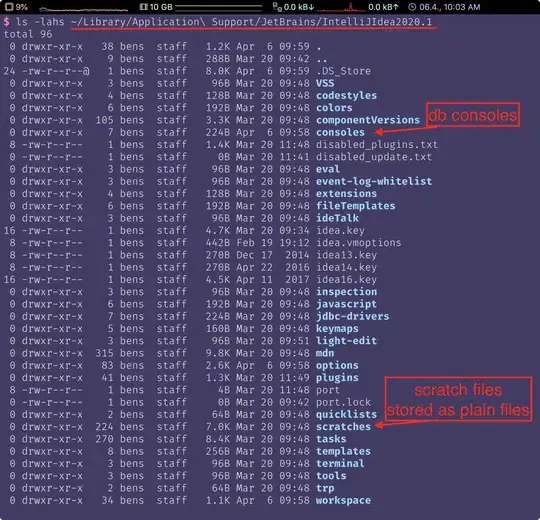Click the keymaps directory name

click(x=337, y=329)
